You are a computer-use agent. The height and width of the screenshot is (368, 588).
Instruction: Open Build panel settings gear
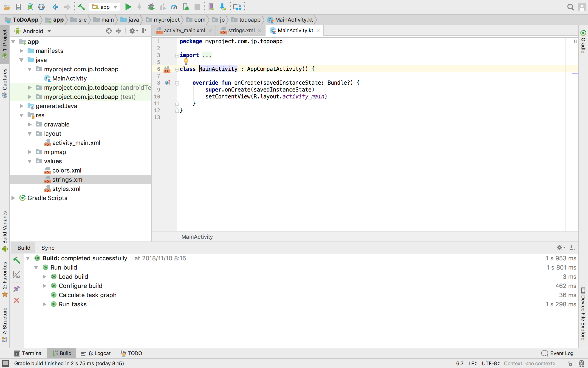coord(560,247)
